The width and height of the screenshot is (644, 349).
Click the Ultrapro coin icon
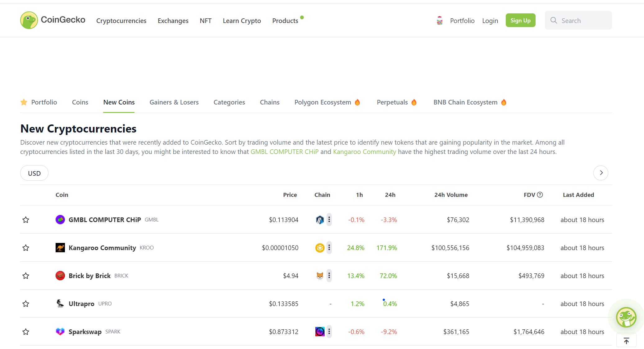[x=60, y=304]
